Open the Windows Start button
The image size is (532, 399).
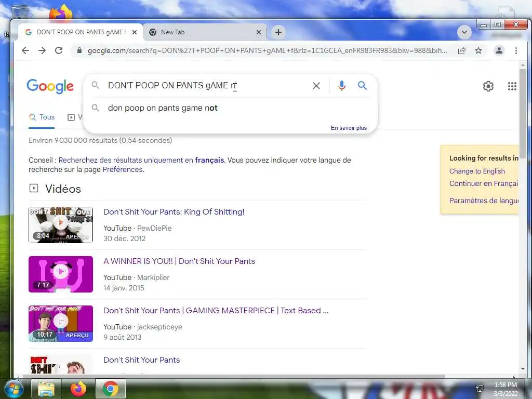[x=14, y=389]
